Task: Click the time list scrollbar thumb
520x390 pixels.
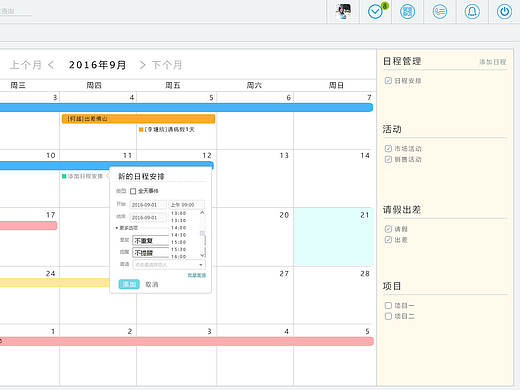Action: (202, 234)
